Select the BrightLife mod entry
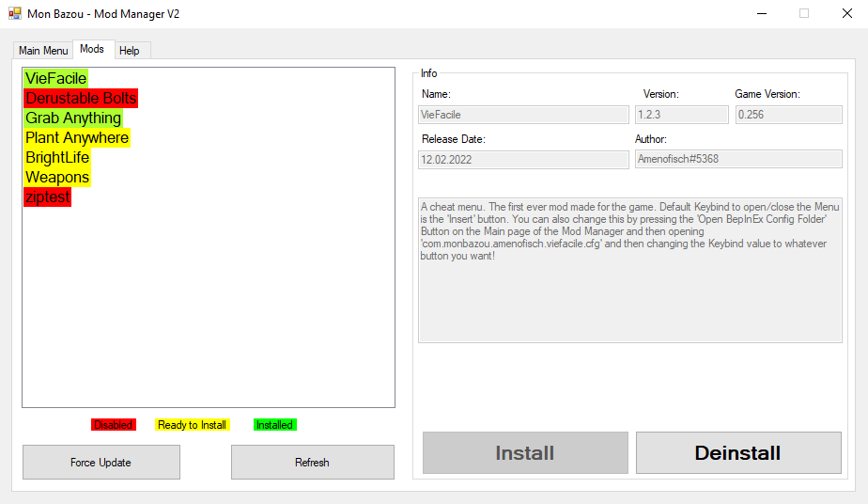 point(57,157)
